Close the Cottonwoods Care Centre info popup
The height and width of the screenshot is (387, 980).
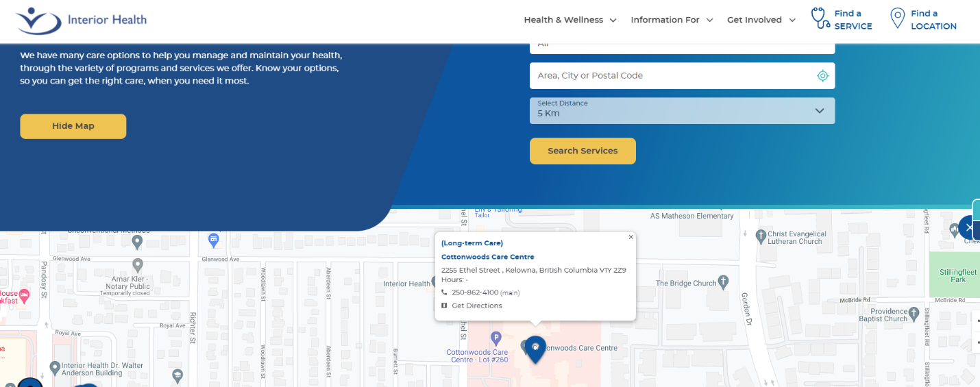(x=631, y=237)
